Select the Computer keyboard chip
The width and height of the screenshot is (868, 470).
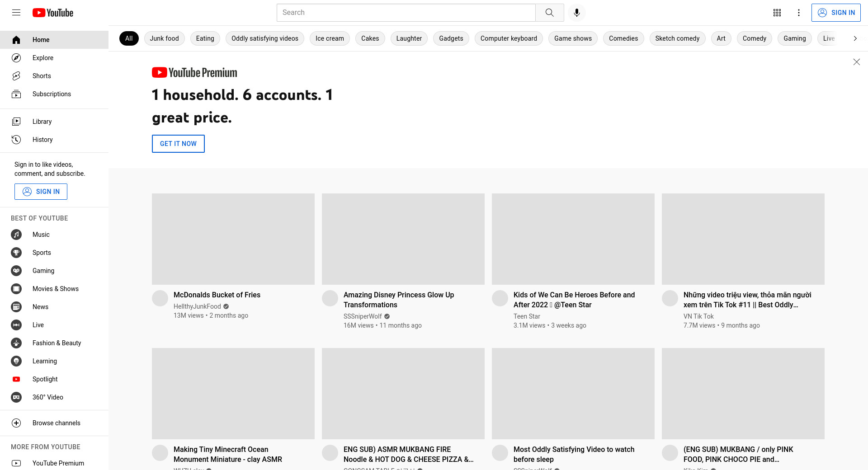509,38
